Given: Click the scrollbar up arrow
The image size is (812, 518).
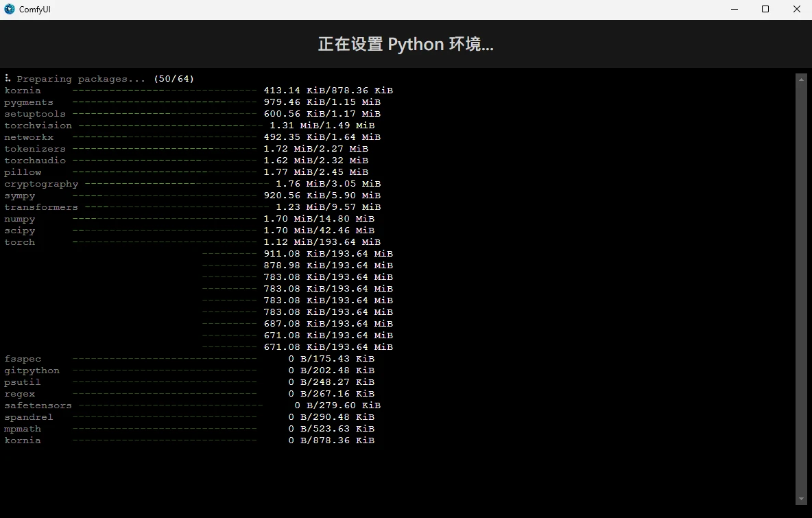Looking at the screenshot, I should tap(801, 79).
